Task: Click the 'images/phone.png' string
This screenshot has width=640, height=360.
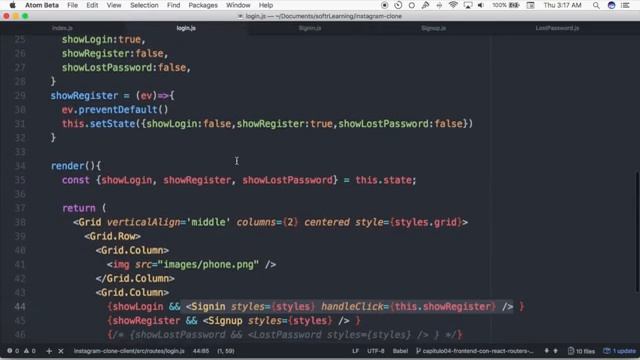Action: (x=211, y=264)
